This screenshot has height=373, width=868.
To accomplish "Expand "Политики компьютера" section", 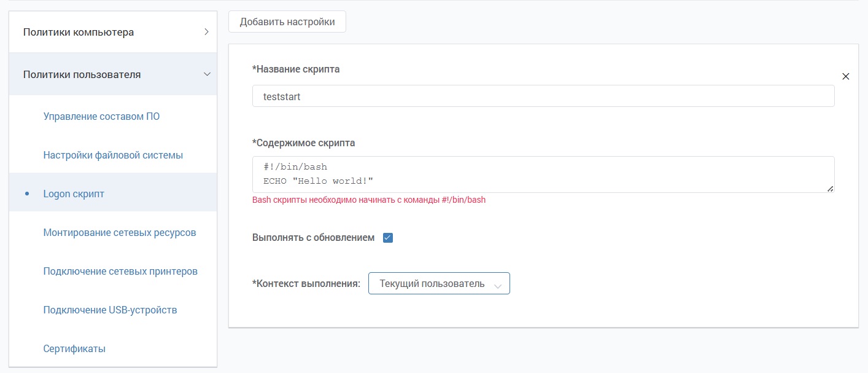I will click(x=112, y=32).
